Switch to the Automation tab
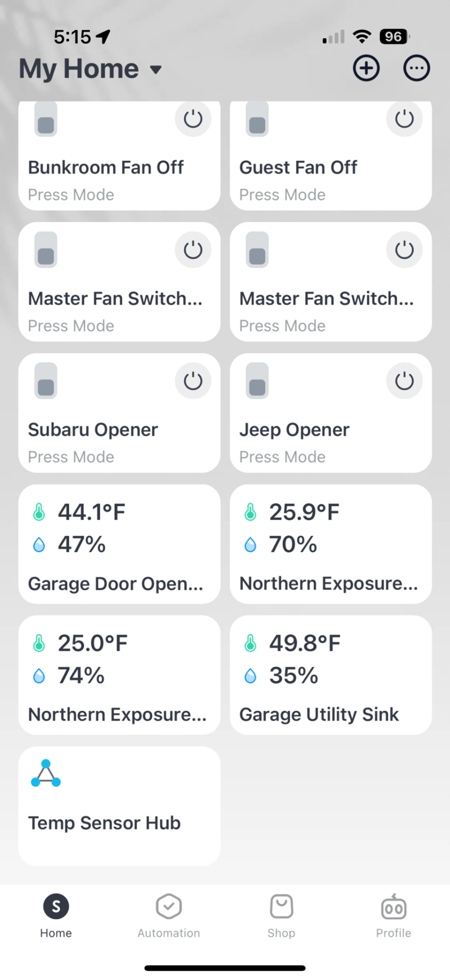The height and width of the screenshot is (980, 450). (x=169, y=916)
